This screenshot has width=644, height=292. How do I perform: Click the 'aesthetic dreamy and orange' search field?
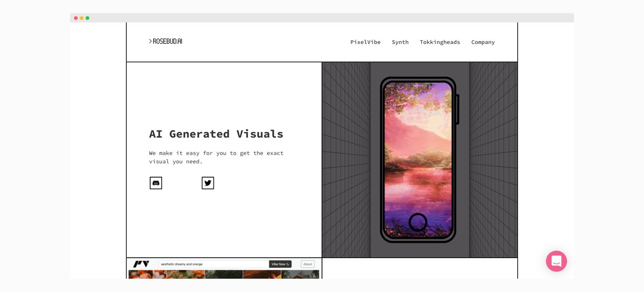[x=214, y=264]
